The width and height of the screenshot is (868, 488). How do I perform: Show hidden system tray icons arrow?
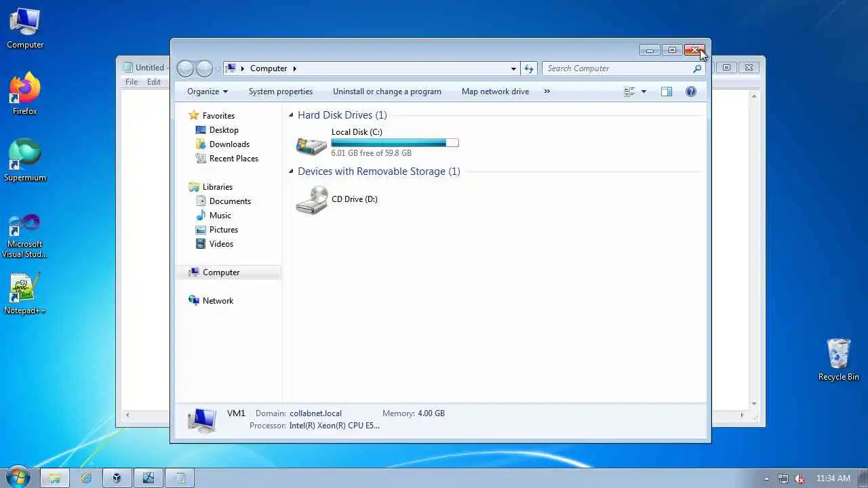(767, 479)
